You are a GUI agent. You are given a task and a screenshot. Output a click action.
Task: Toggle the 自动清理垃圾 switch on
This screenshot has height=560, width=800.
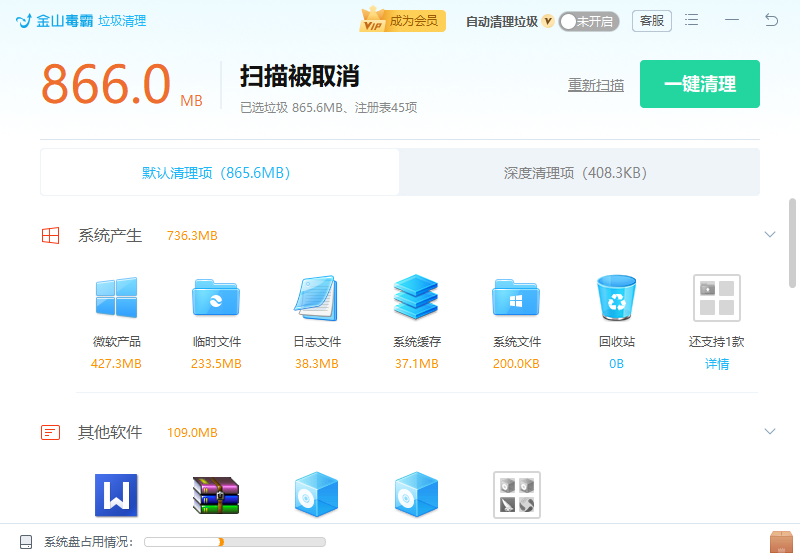pos(589,21)
